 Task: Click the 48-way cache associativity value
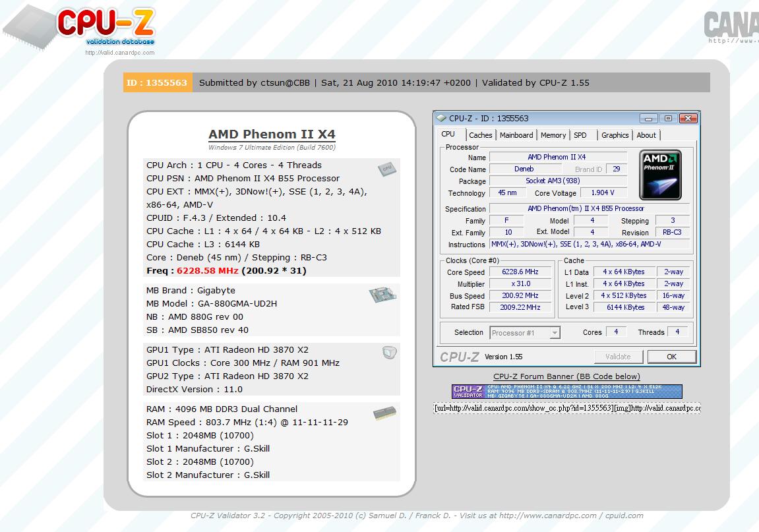(x=673, y=307)
